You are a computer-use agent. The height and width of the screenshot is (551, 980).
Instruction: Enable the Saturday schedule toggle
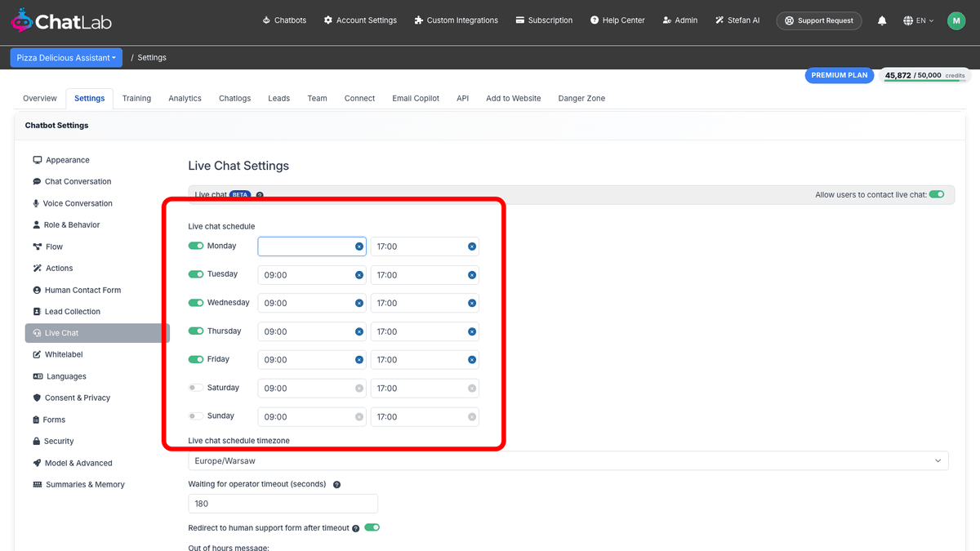196,388
